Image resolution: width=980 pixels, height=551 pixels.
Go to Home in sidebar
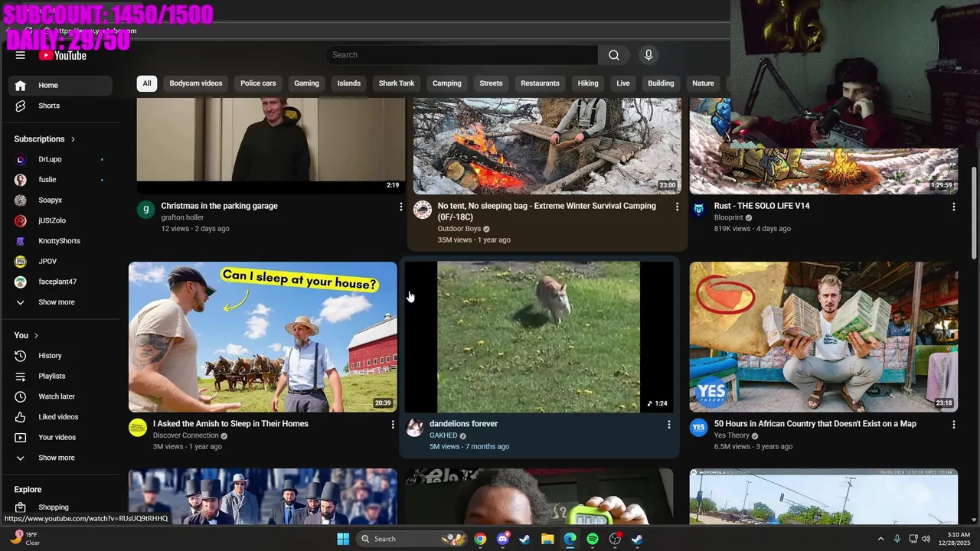(x=60, y=86)
